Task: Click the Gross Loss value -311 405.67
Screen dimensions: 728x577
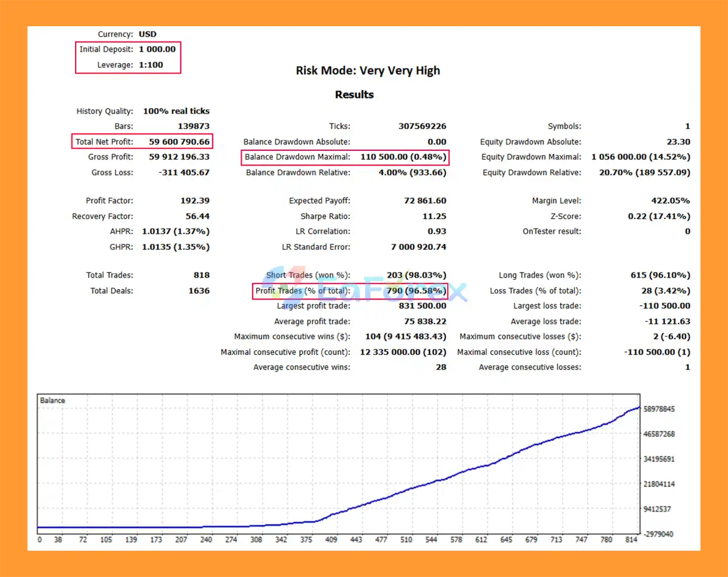Action: (184, 172)
